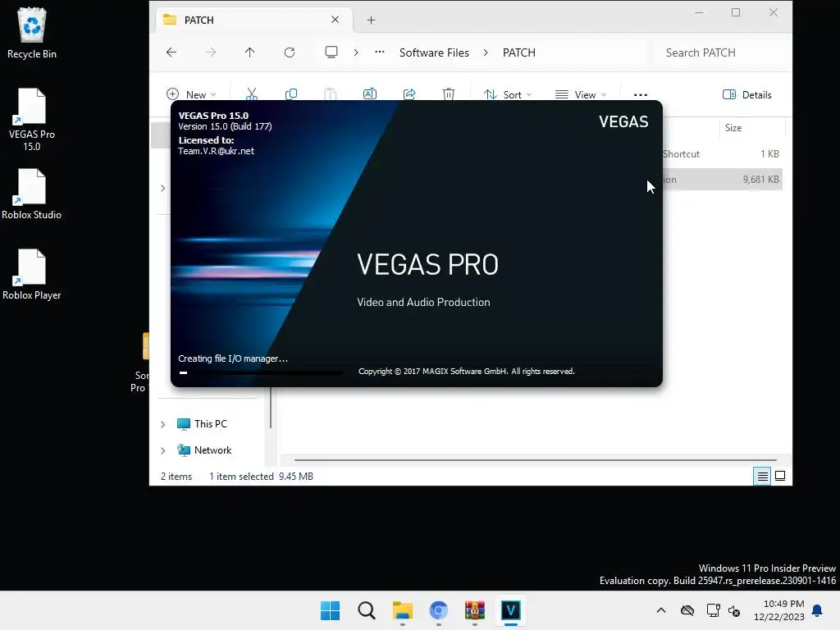Click the Search PATCH field
This screenshot has height=630, width=840.
click(719, 52)
